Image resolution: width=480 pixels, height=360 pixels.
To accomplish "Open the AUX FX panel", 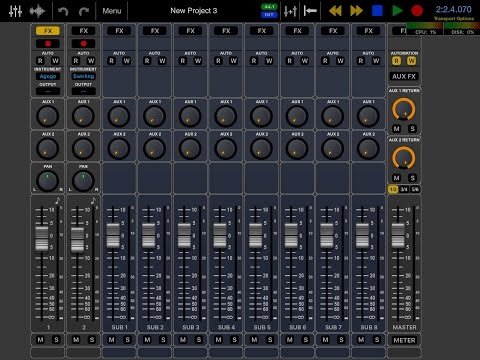I will [404, 76].
